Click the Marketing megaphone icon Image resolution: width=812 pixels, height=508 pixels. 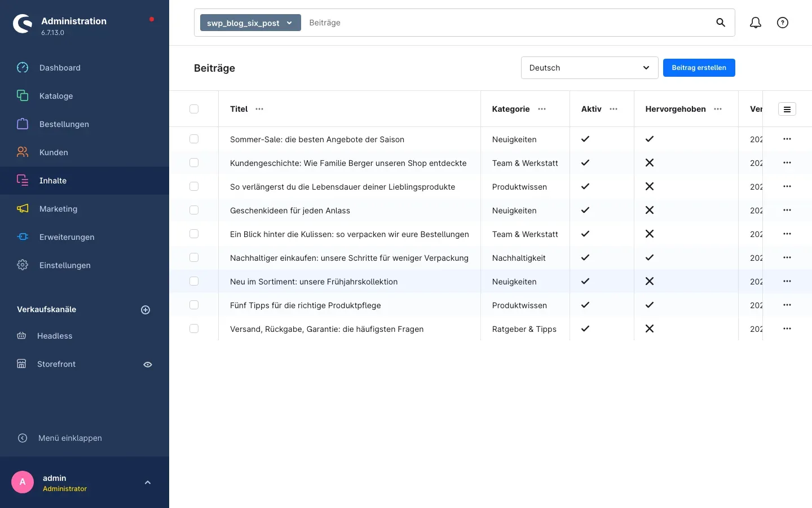(x=23, y=209)
